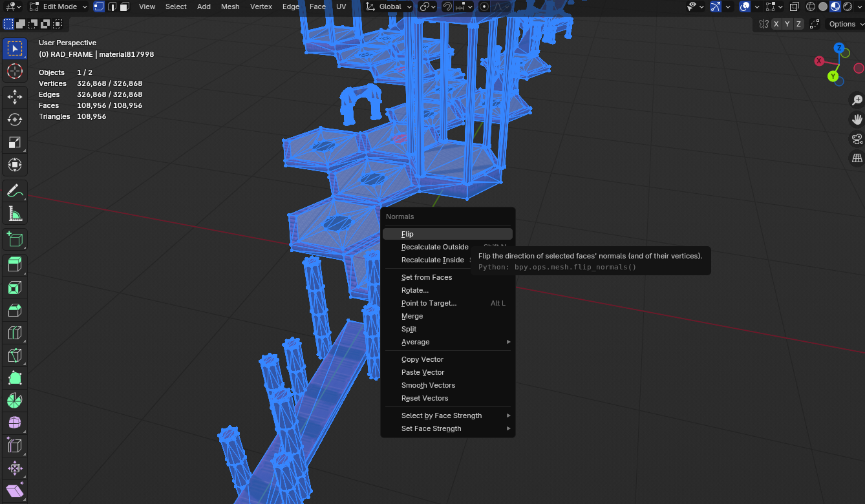Click Reset Vectors entry
This screenshot has width=865, height=504.
[425, 398]
